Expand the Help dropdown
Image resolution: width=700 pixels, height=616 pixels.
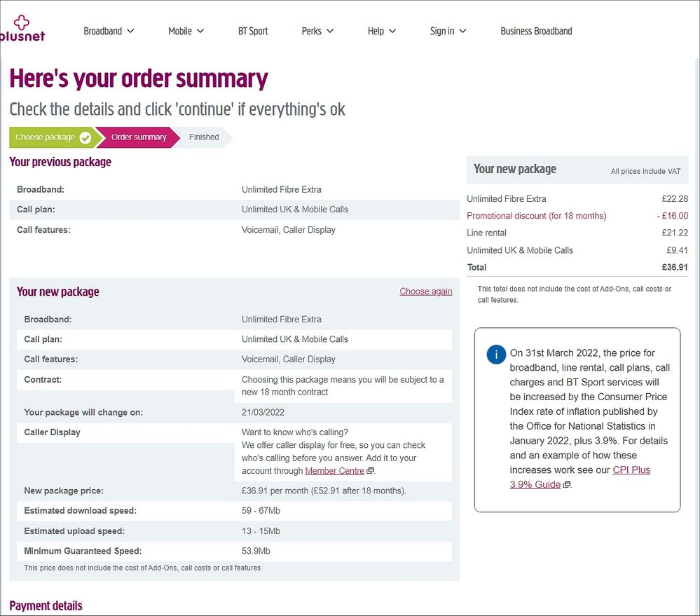click(x=376, y=31)
